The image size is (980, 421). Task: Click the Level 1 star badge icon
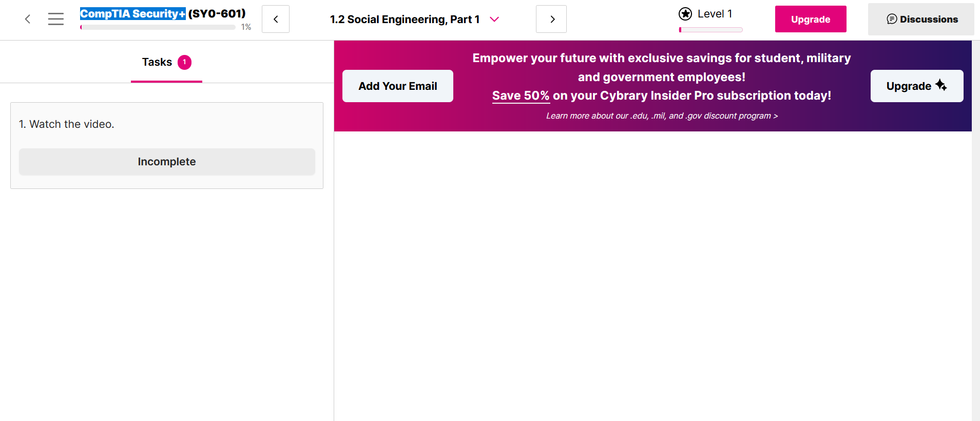pyautogui.click(x=685, y=14)
